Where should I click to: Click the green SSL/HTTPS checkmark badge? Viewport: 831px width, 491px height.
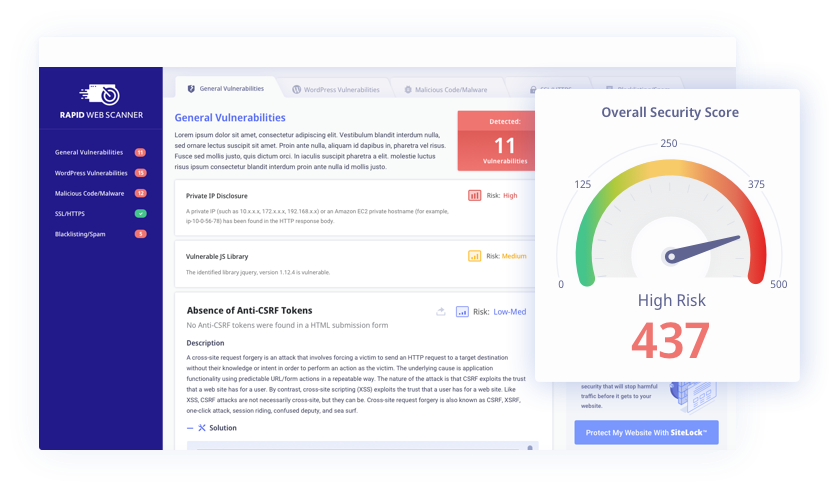140,213
